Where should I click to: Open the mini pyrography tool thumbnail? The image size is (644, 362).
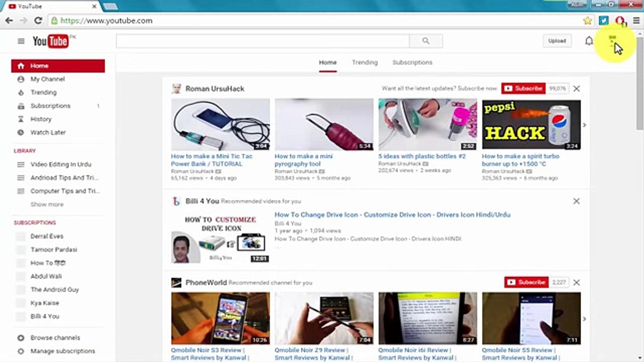[x=324, y=125]
